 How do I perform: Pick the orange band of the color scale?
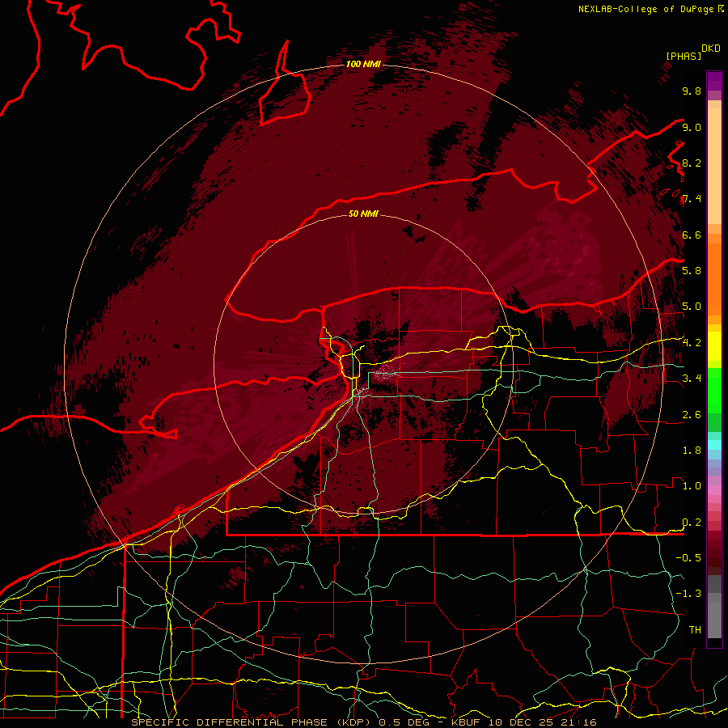714,278
